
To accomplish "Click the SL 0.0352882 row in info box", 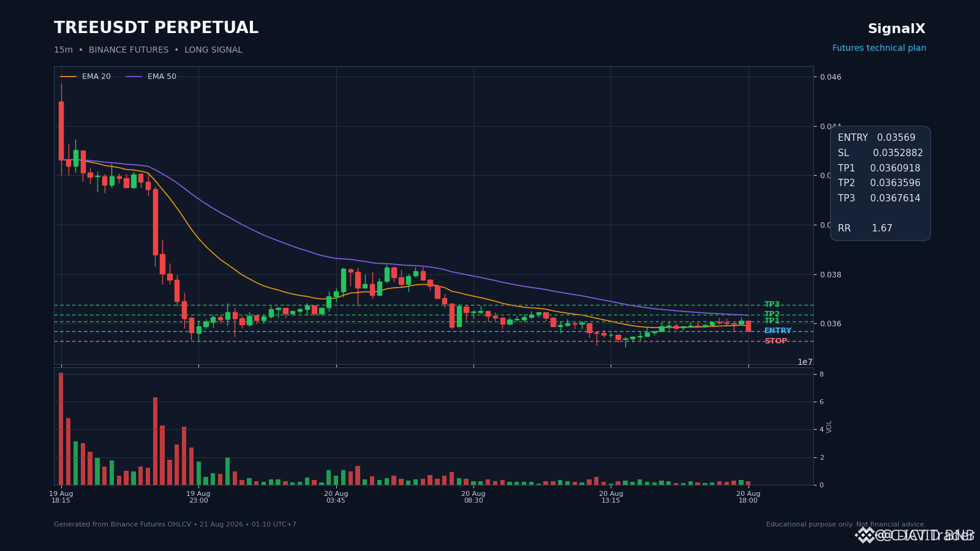I will point(880,153).
